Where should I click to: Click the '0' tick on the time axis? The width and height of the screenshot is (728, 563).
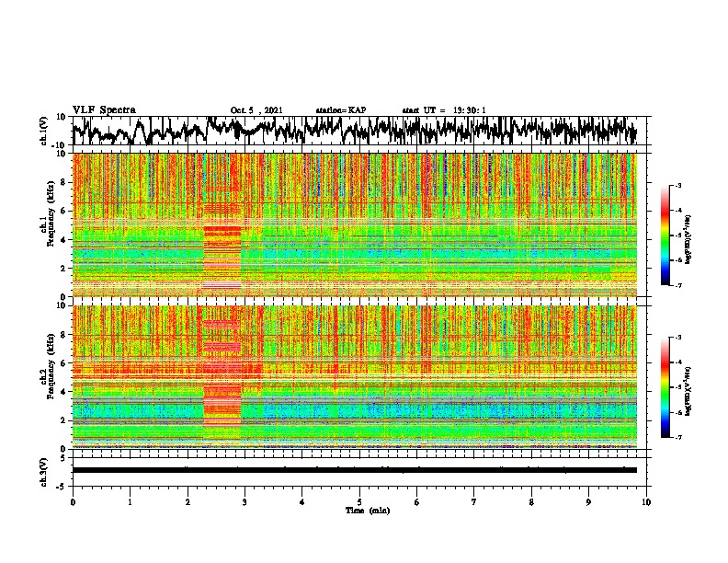[73, 502]
